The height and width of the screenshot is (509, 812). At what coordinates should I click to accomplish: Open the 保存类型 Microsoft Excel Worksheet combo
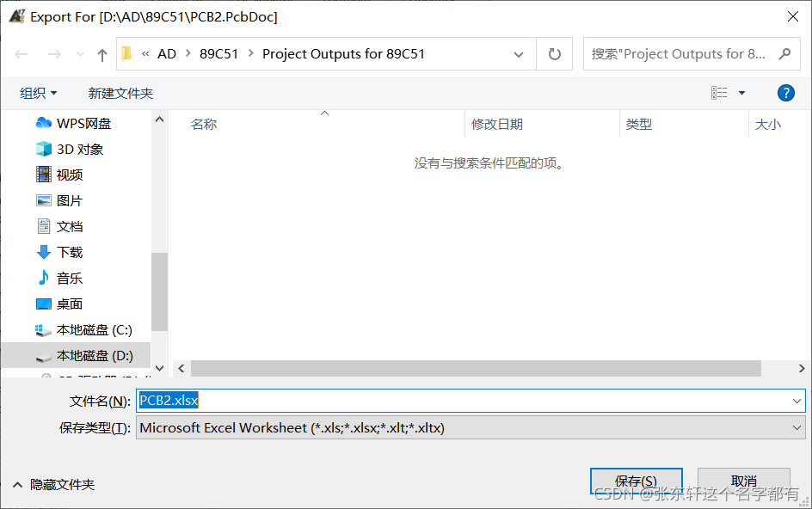[471, 427]
